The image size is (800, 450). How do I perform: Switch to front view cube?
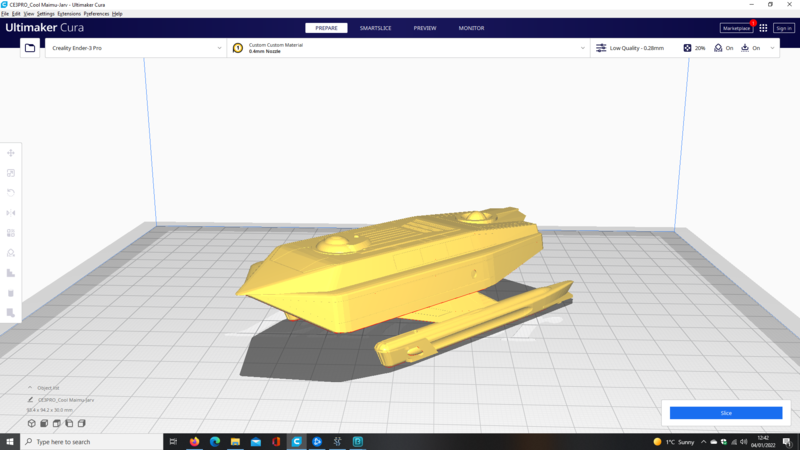44,423
